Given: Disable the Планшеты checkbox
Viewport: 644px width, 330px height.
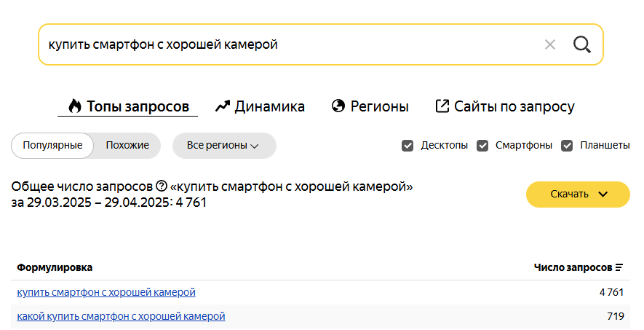Looking at the screenshot, I should (567, 146).
